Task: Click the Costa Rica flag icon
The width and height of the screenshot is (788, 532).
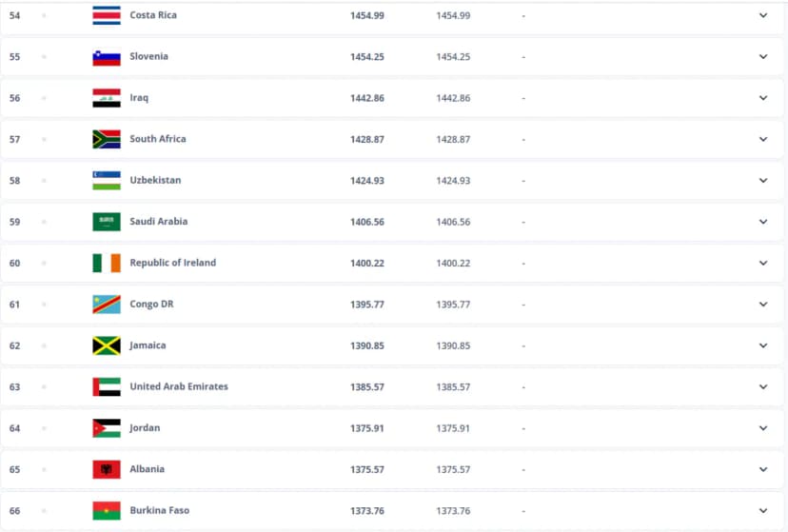Action: 107,15
